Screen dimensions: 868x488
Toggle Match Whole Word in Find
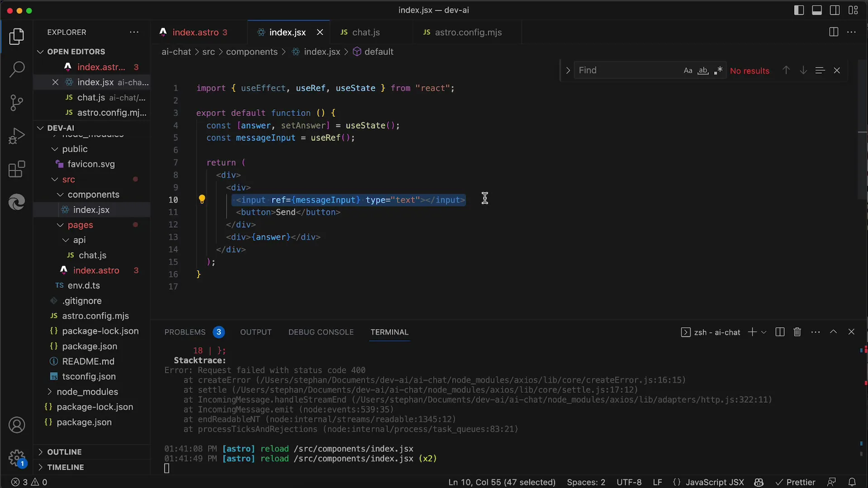tap(703, 71)
